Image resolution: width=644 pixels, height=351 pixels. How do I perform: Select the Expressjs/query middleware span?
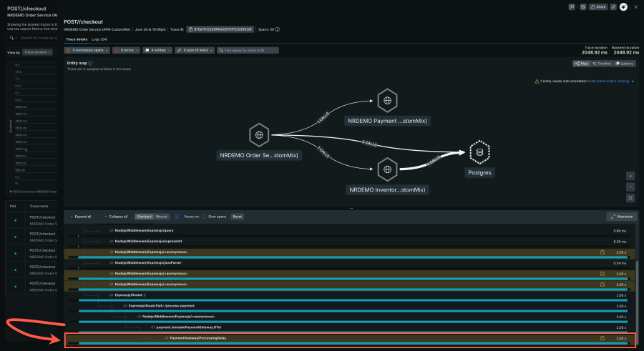click(349, 231)
